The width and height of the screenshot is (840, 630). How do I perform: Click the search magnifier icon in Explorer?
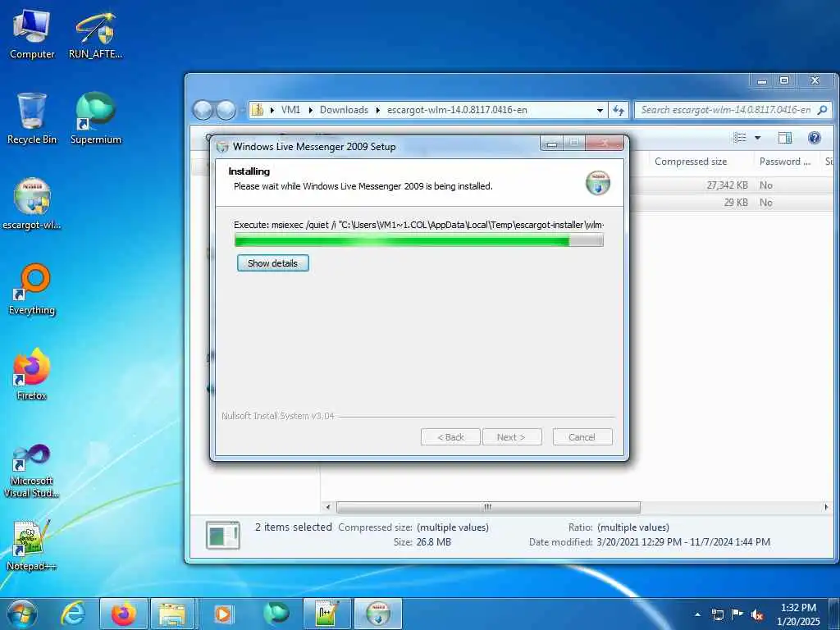tap(822, 110)
